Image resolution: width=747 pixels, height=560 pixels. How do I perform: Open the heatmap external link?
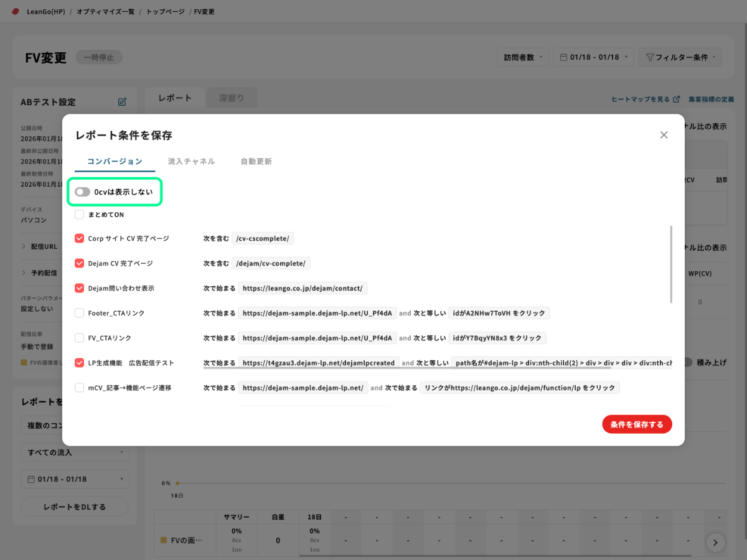click(647, 100)
